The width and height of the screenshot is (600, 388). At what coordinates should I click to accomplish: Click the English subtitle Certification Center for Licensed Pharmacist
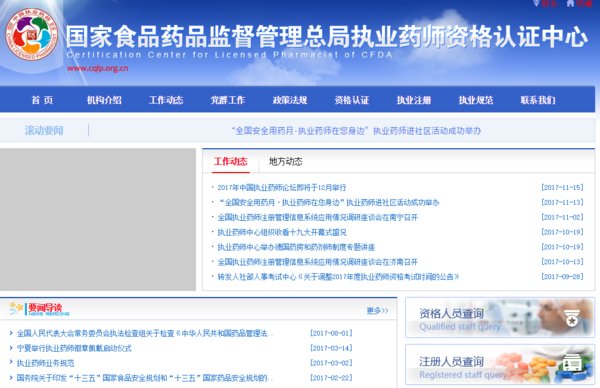[x=230, y=55]
